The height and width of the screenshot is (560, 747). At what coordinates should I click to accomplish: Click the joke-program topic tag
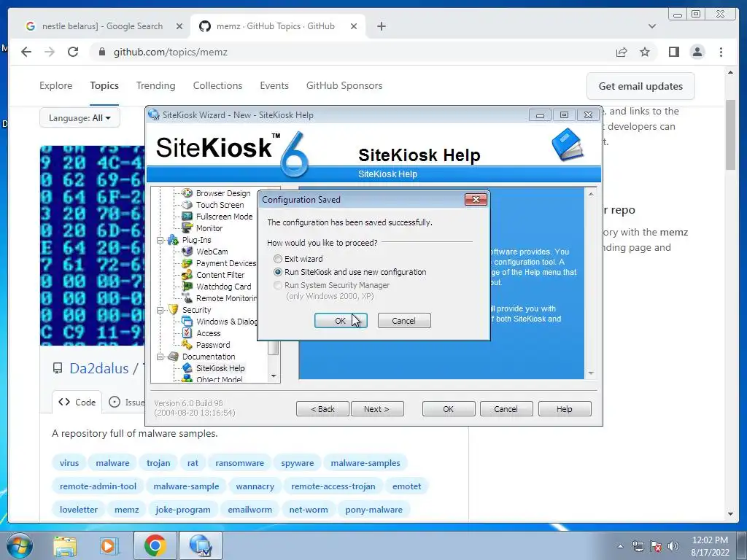183,510
